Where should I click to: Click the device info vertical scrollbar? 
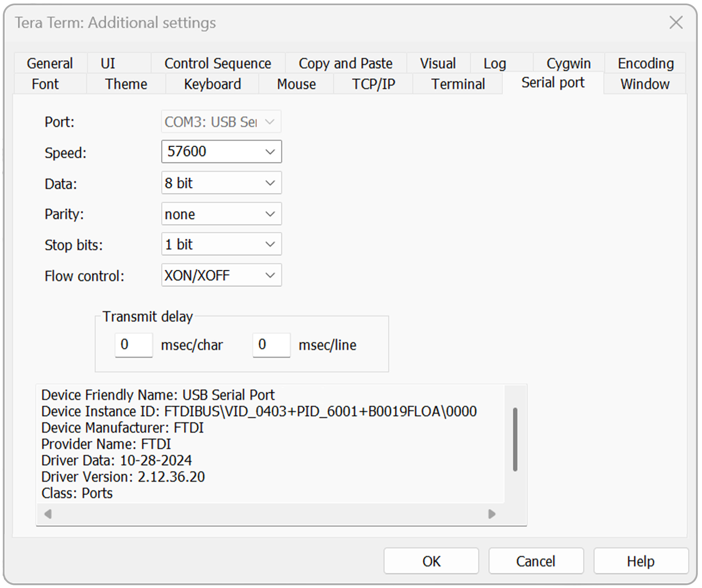point(515,439)
